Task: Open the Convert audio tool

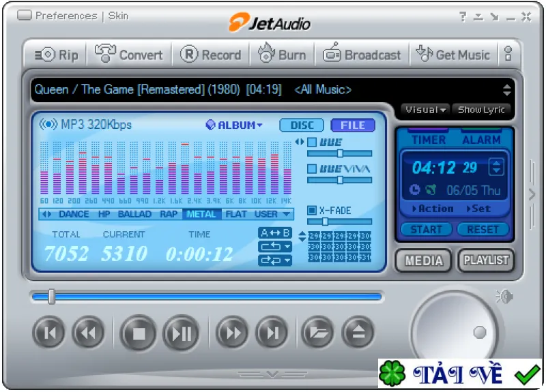Action: [x=129, y=54]
